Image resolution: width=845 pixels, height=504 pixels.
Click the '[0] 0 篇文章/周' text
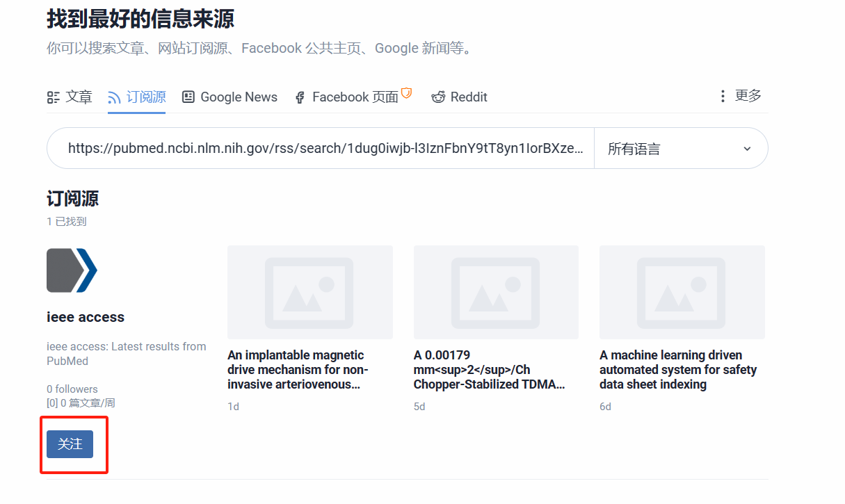tap(81, 403)
